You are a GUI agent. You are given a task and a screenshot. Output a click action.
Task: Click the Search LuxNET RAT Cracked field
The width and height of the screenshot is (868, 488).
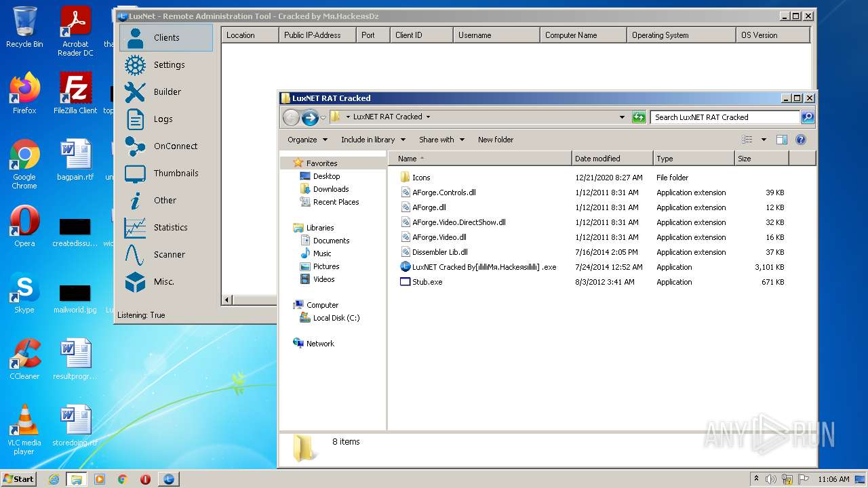pos(725,117)
